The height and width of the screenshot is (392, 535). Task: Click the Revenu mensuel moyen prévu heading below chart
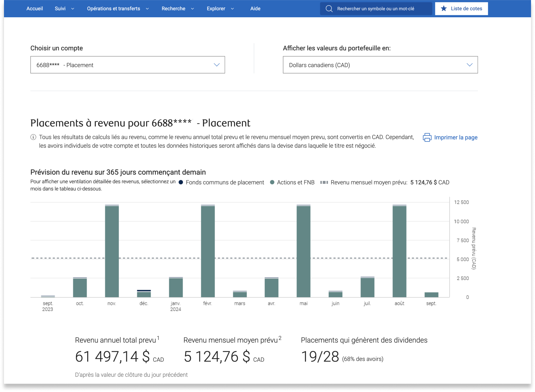(230, 340)
